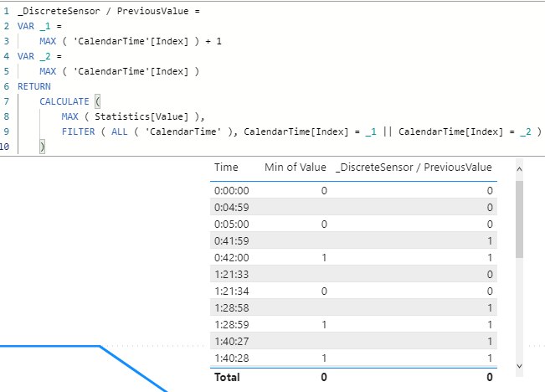The image size is (545, 392).
Task: Select the 0:42:00 time cell
Action: click(232, 257)
